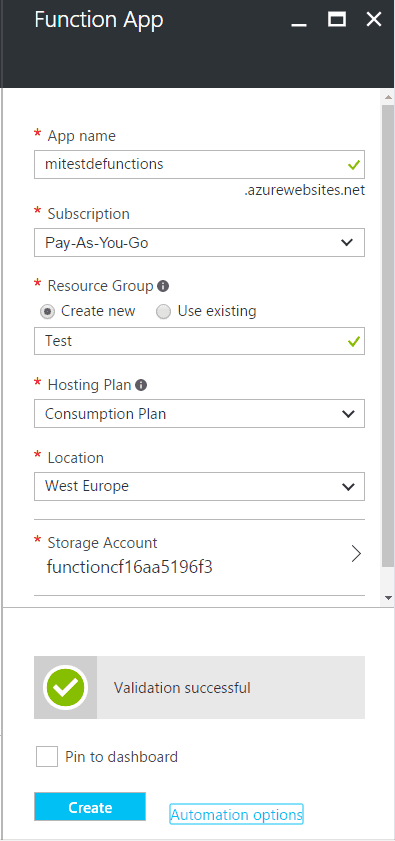
Task: Click the green checkmark in App name field
Action: (353, 165)
